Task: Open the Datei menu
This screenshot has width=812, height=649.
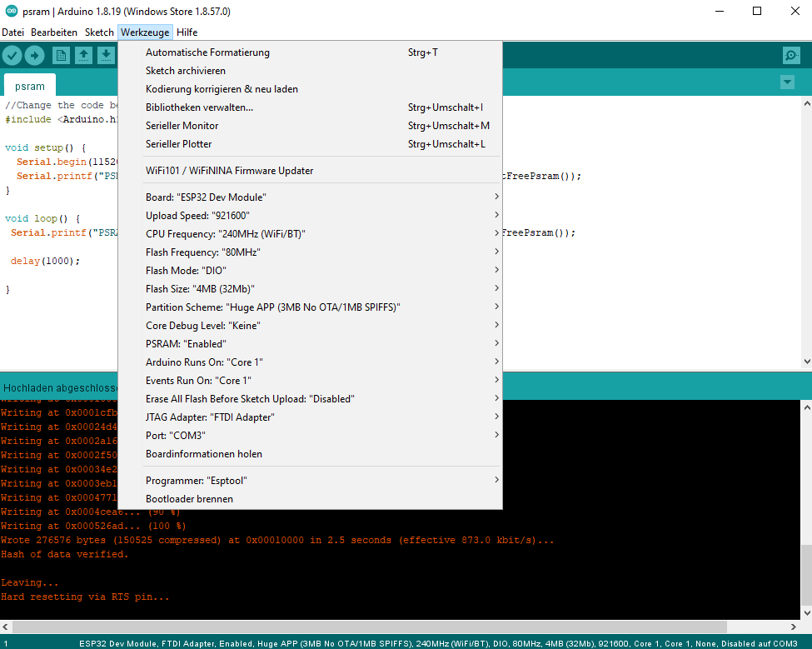Action: pos(12,32)
